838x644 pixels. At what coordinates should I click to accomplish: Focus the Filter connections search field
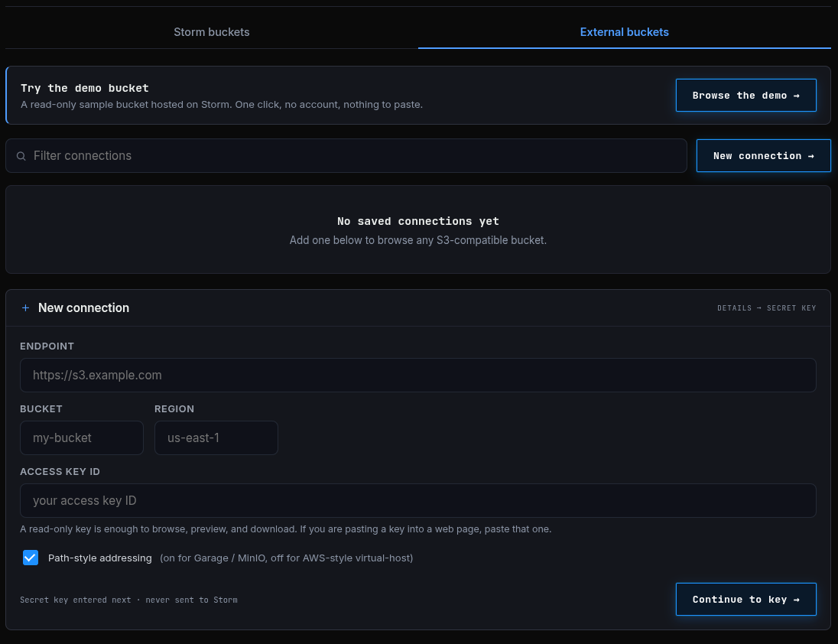pyautogui.click(x=346, y=155)
